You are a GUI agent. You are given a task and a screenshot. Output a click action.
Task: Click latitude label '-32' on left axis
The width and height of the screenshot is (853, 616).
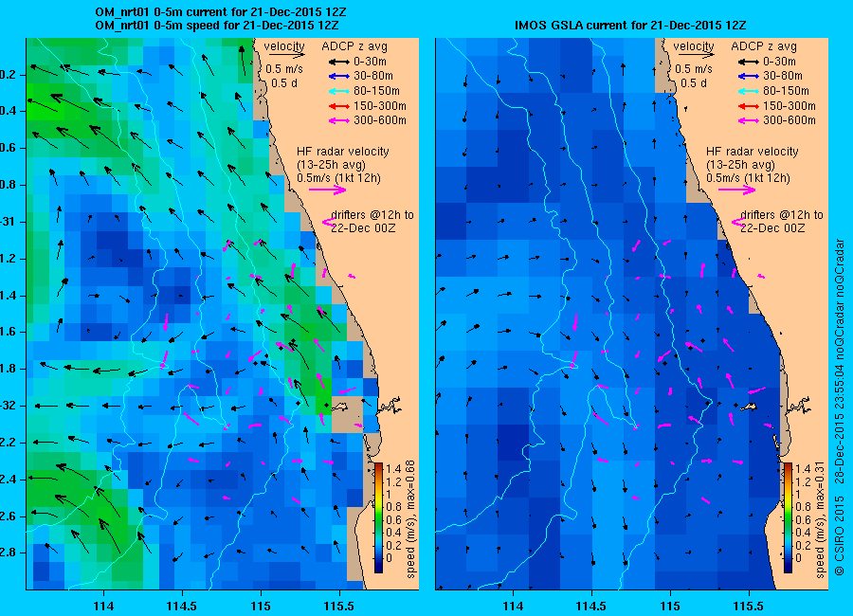tap(9, 406)
